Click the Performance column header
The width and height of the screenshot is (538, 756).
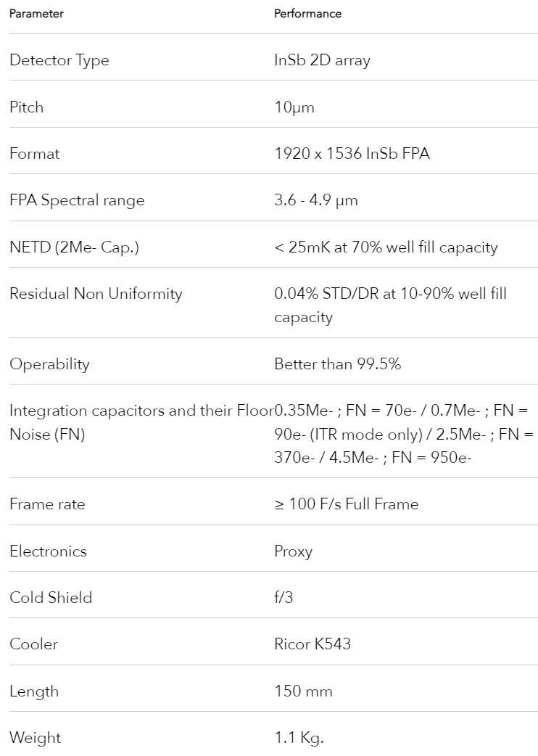[x=307, y=14]
